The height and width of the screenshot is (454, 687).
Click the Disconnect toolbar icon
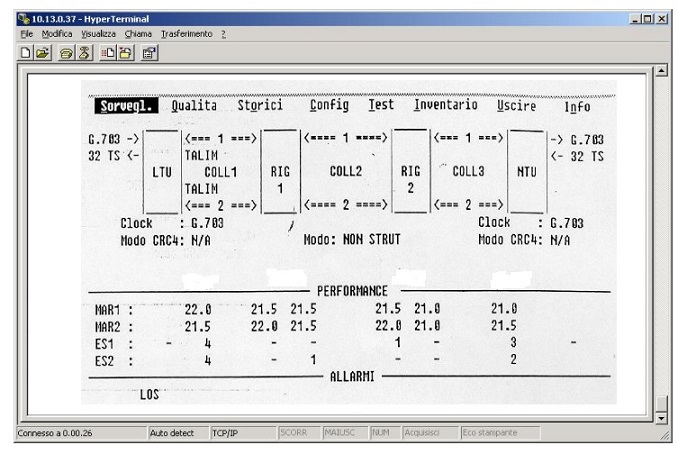[x=83, y=53]
